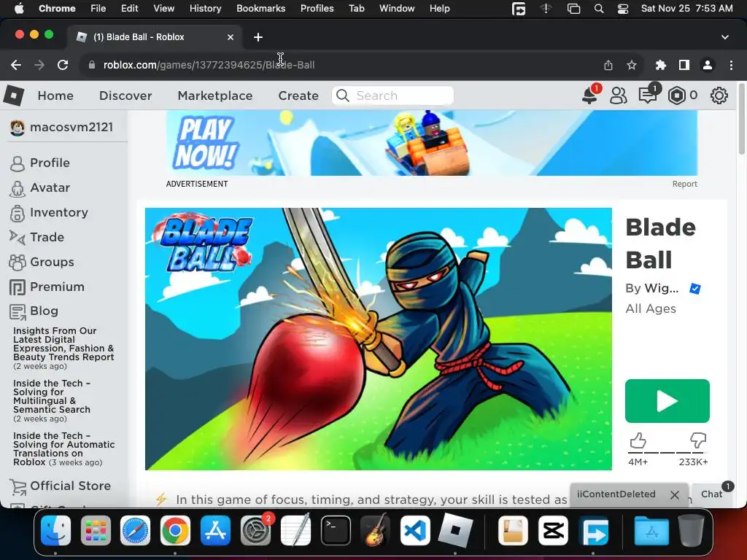The image size is (747, 560).
Task: Go to the Home nav link
Action: click(55, 96)
